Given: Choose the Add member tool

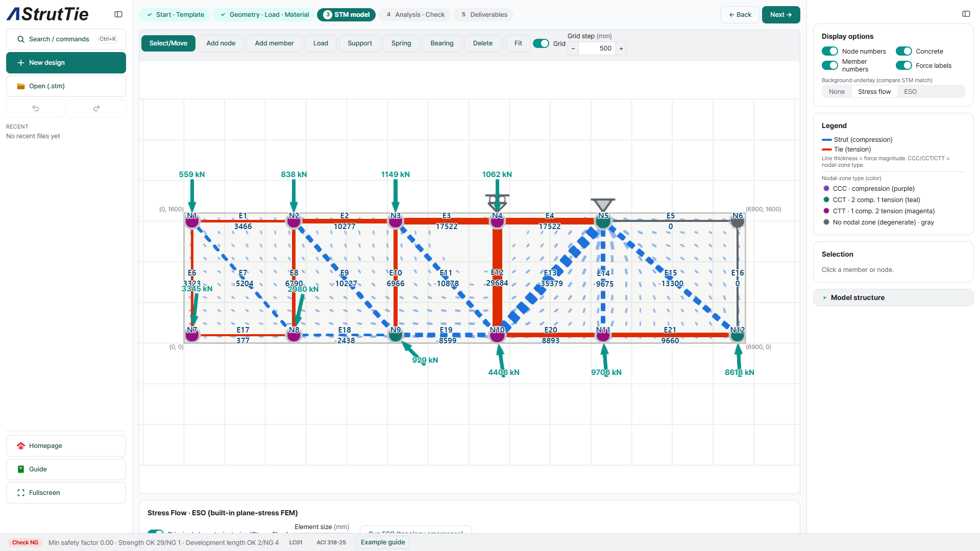Looking at the screenshot, I should (x=274, y=43).
